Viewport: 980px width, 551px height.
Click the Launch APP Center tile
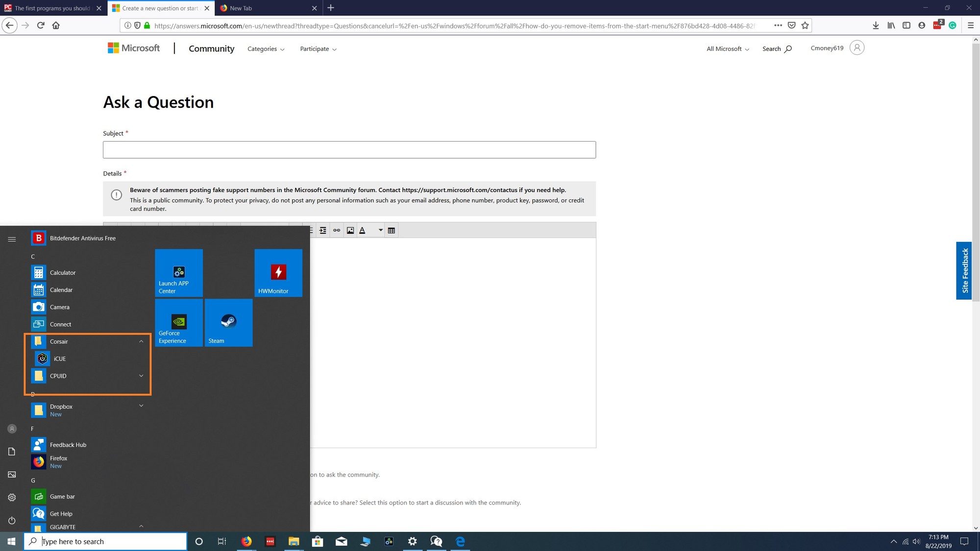(x=179, y=273)
